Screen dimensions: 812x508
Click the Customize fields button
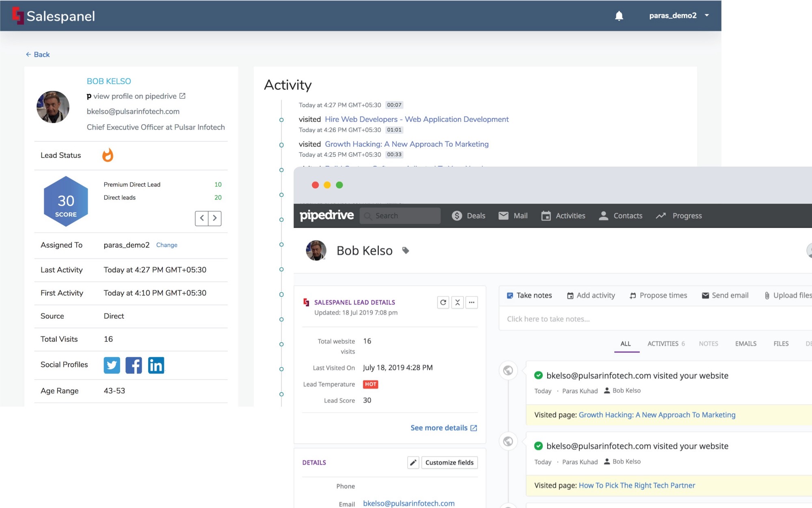[x=449, y=462]
